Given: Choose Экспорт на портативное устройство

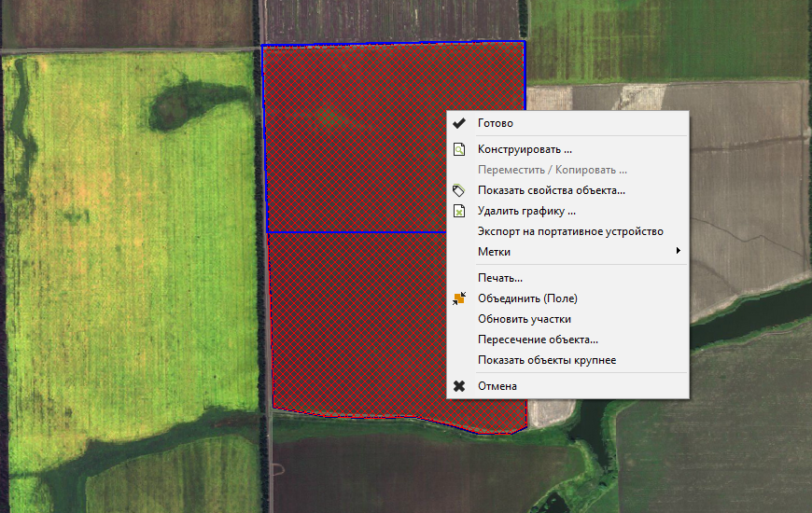Looking at the screenshot, I should (568, 231).
